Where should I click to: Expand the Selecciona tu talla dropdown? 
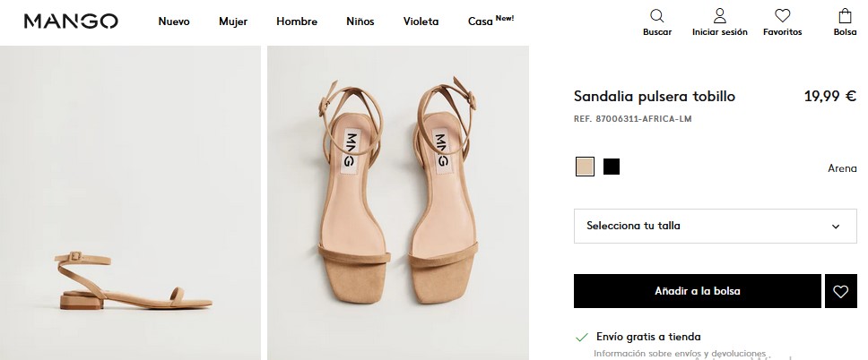point(715,226)
